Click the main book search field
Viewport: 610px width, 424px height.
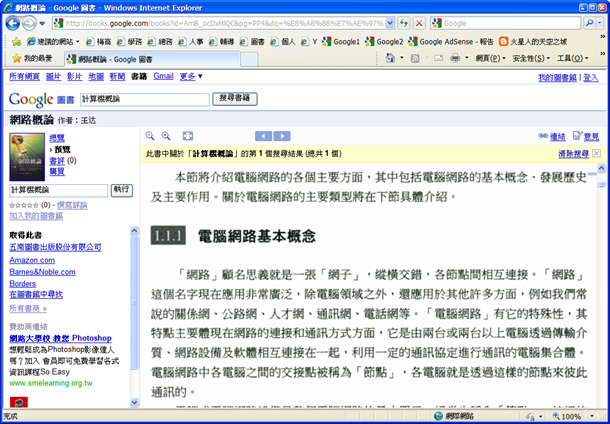pos(145,100)
